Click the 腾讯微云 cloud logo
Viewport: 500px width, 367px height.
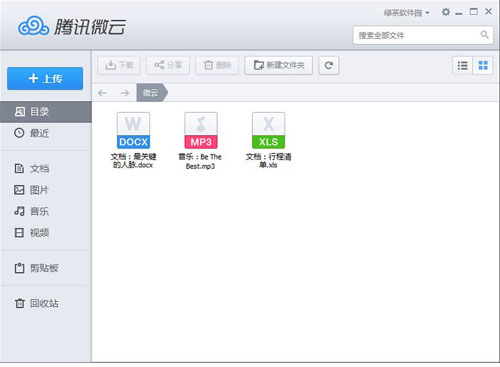click(72, 26)
